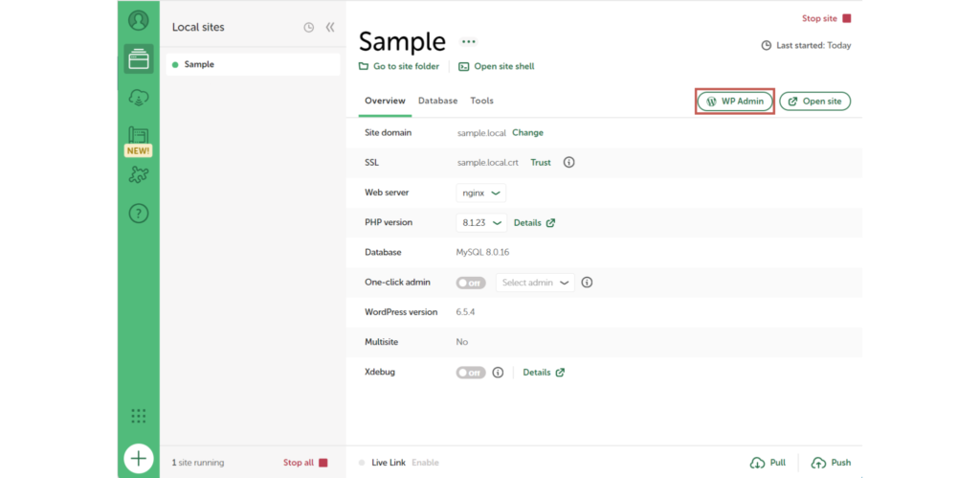
Task: Collapse the Local sites panel with chevrons
Action: (x=330, y=28)
